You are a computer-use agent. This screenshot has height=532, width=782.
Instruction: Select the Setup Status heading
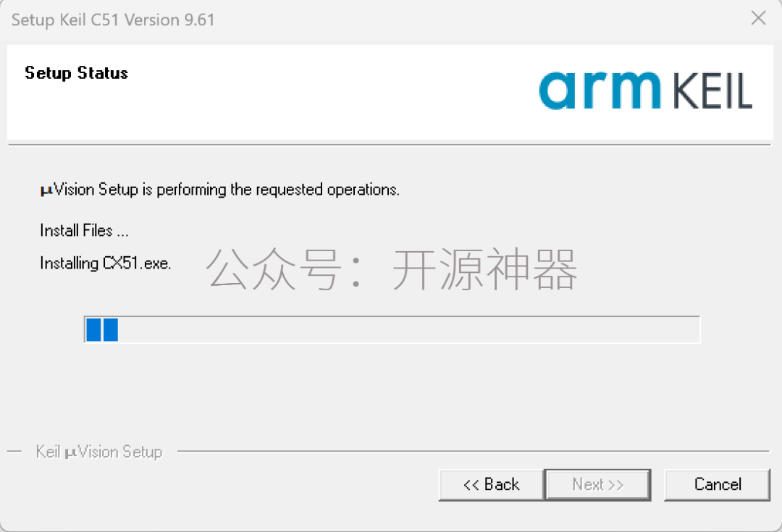click(x=76, y=73)
